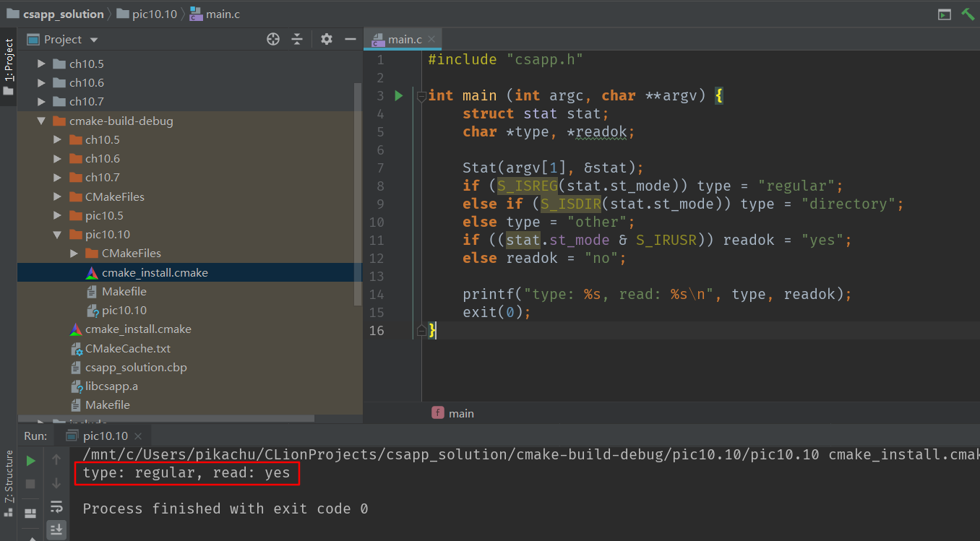Close the pic10.10 Run tab

[138, 436]
